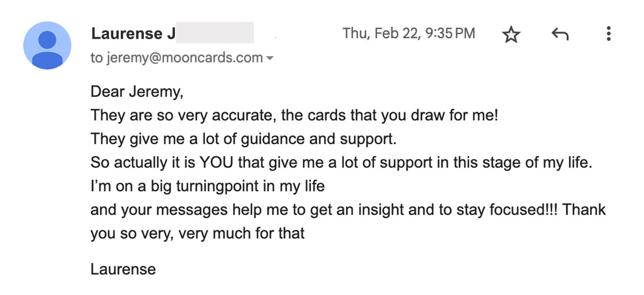Viewport: 644px width, 295px height.
Task: Click the sentence about guidance and support
Action: (243, 139)
